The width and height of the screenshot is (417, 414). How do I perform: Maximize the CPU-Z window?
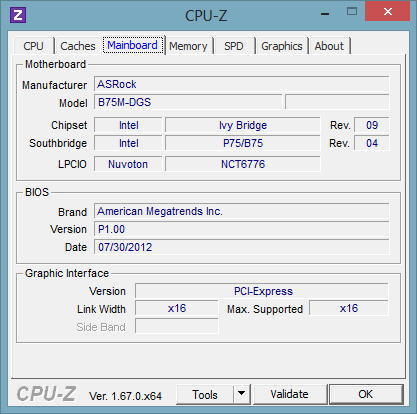352,12
